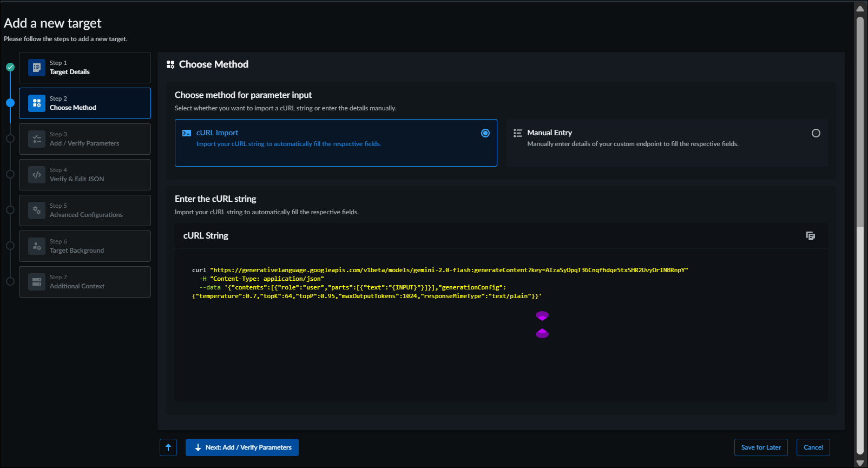Click the Step 3 Add / Verify Parameters icon
Image resolution: width=868 pixels, height=468 pixels.
pos(37,139)
